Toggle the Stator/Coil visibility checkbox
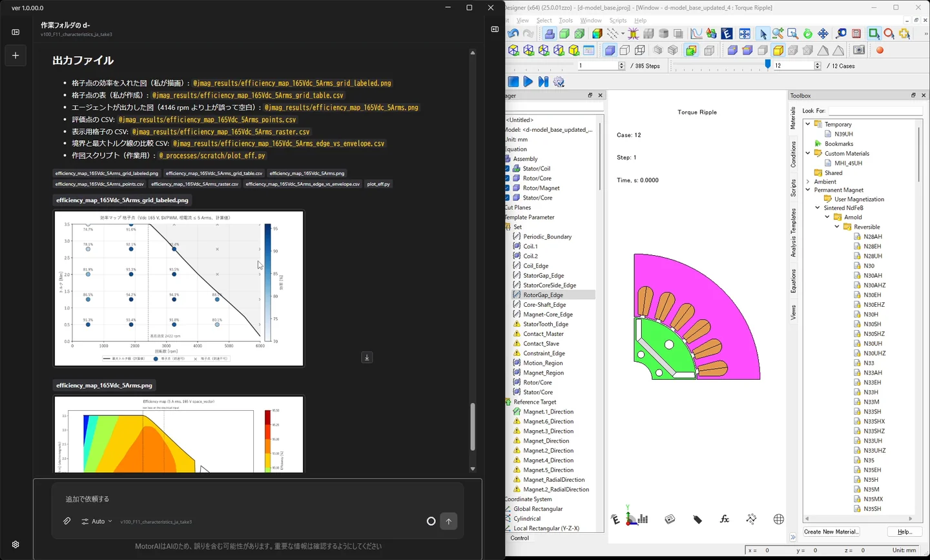The height and width of the screenshot is (560, 930). click(508, 169)
